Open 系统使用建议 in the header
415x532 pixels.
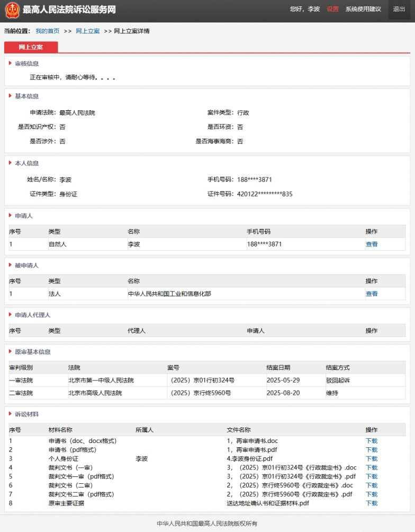(363, 10)
